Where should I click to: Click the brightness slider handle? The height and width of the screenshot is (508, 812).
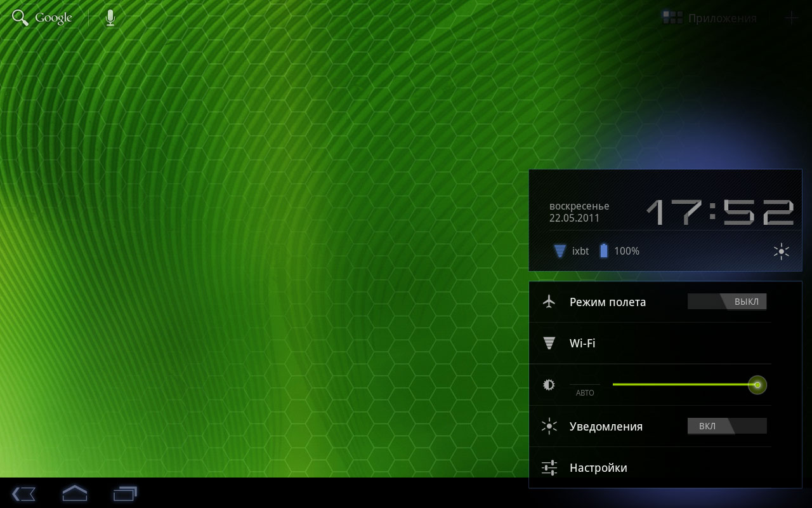[757, 385]
